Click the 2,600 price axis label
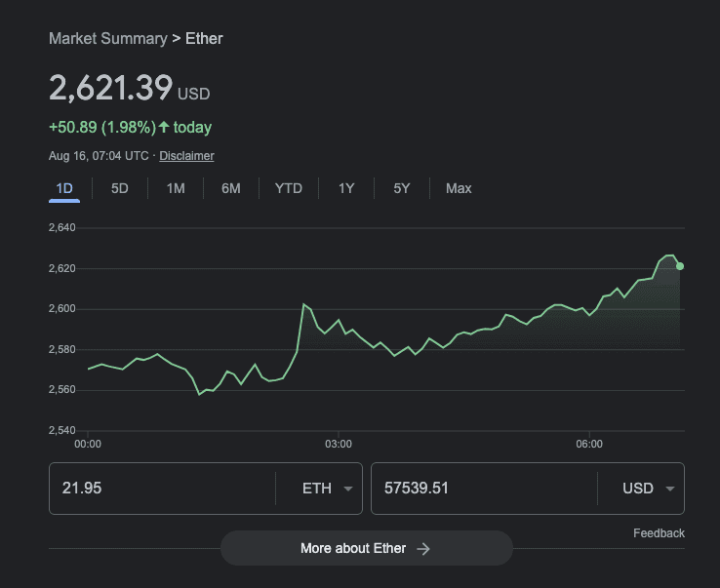Screen dimensions: 720x588 click(62, 308)
